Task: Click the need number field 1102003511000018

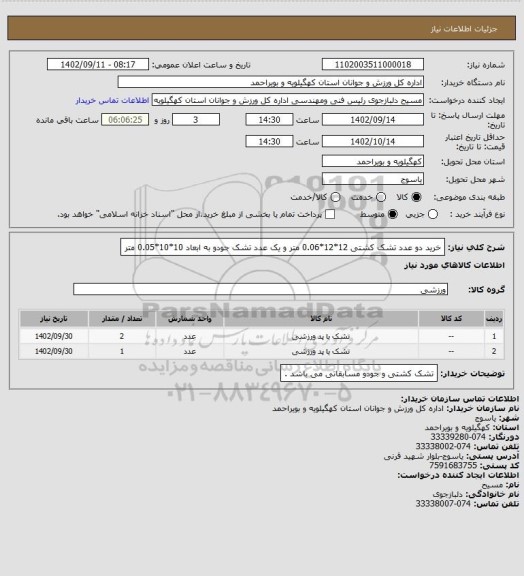Action: 373,64
